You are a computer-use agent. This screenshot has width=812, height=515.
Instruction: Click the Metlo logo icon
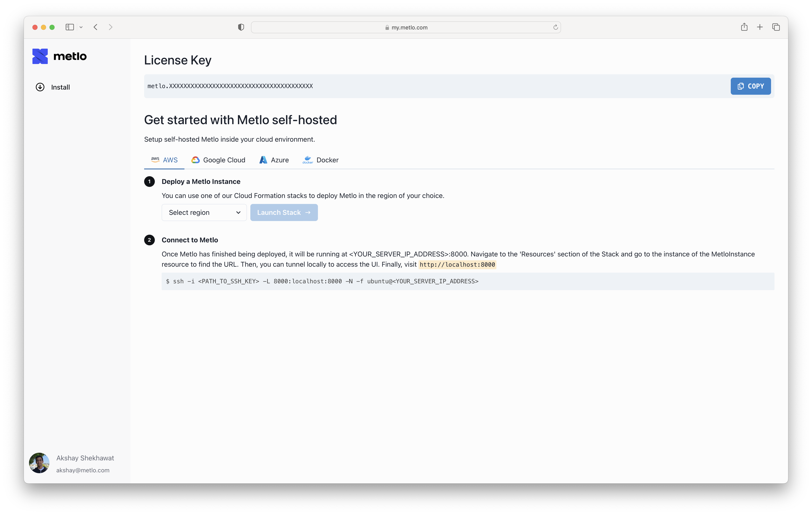(x=40, y=56)
